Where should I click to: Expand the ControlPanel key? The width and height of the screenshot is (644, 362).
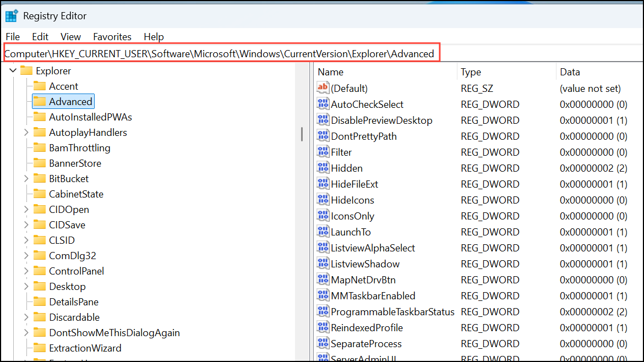point(26,271)
